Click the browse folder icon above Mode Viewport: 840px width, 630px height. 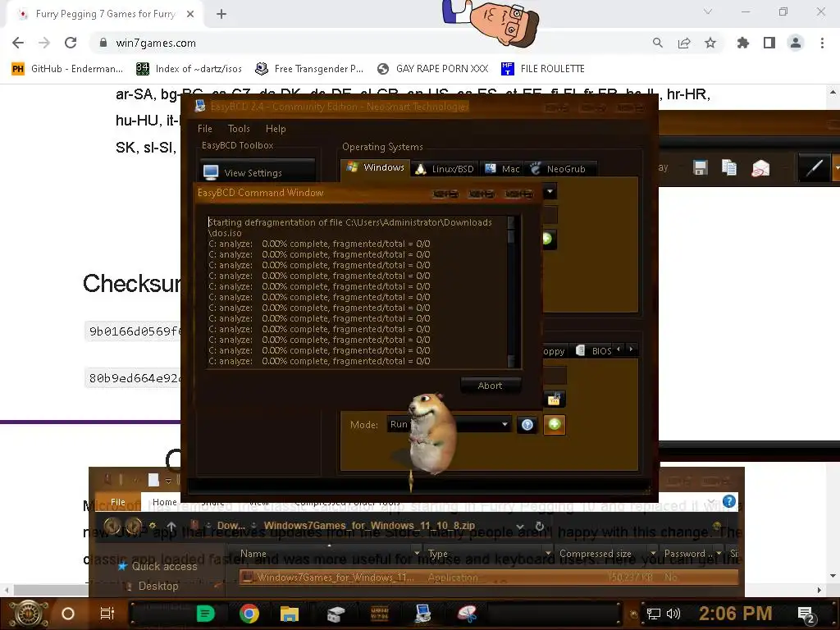pos(554,399)
